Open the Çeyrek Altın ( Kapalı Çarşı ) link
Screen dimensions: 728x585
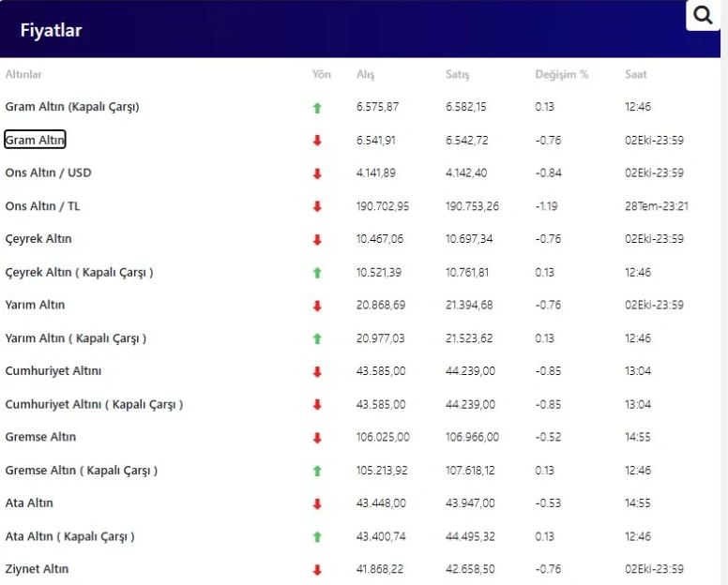point(79,272)
